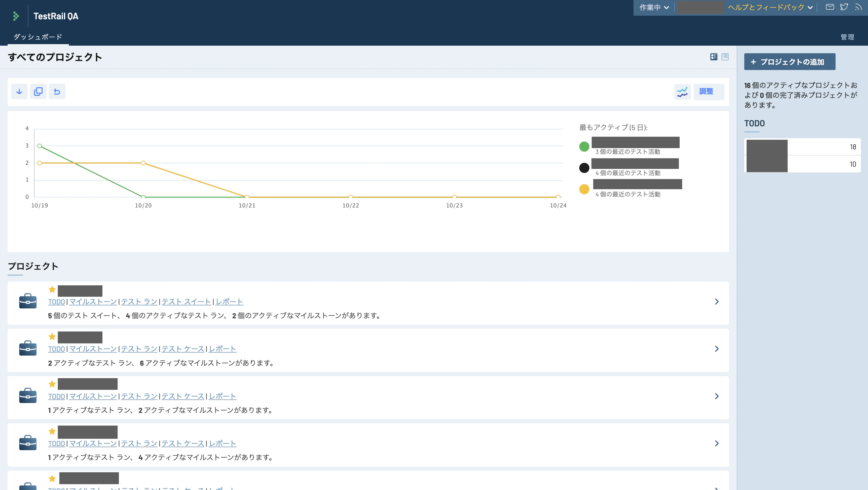Viewport: 868px width, 490px height.
Task: Expand ヘルプとフィードバック menu
Action: (x=770, y=7)
